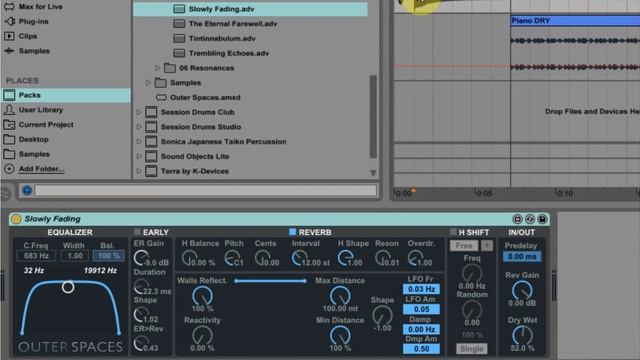Click the preview toggle headphone icon

pyautogui.click(x=27, y=190)
